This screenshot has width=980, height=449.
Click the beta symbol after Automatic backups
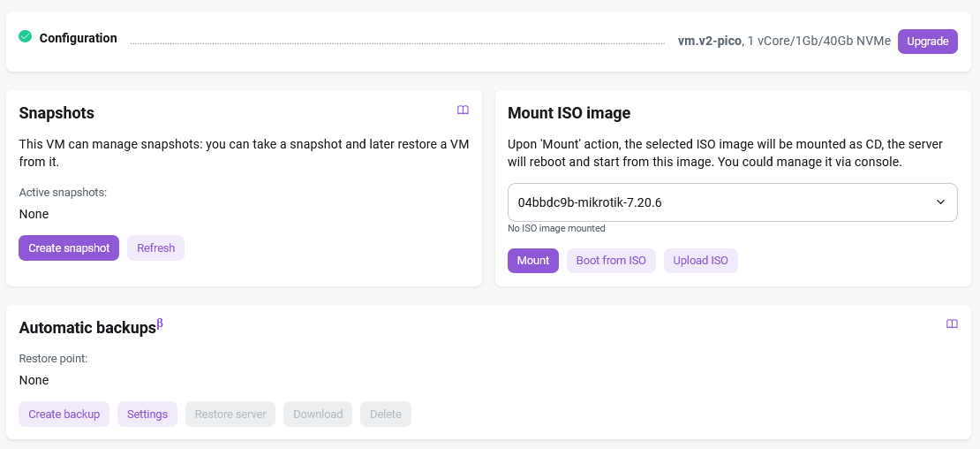click(160, 323)
